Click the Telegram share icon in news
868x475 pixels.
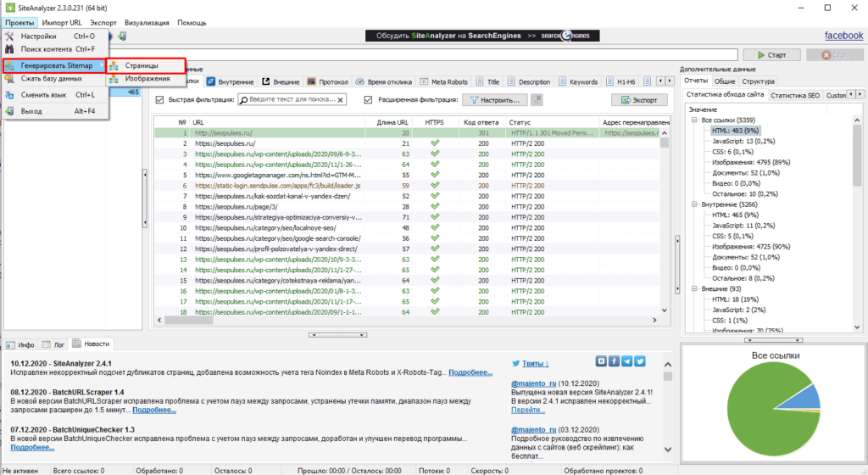coord(626,361)
